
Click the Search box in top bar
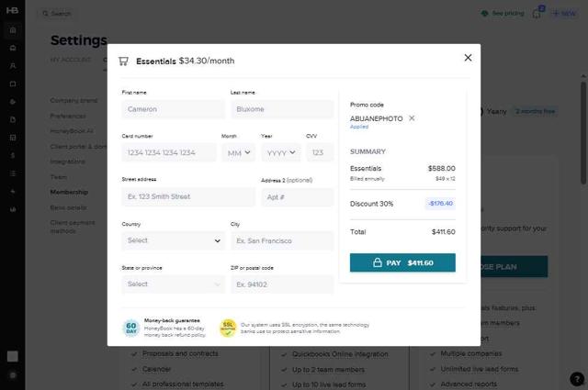[56, 14]
